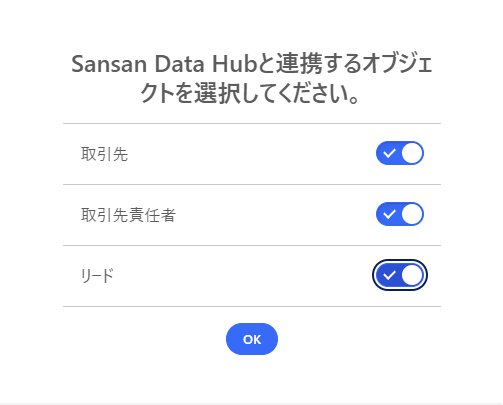503x405 pixels.
Task: Click the heading line ending with 選択してください。
Action: coord(250,93)
